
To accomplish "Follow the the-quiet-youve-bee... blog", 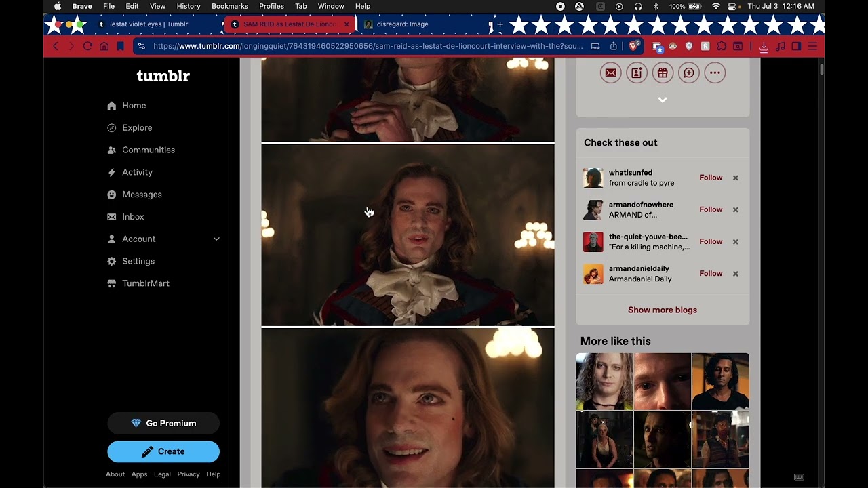I will click(711, 241).
